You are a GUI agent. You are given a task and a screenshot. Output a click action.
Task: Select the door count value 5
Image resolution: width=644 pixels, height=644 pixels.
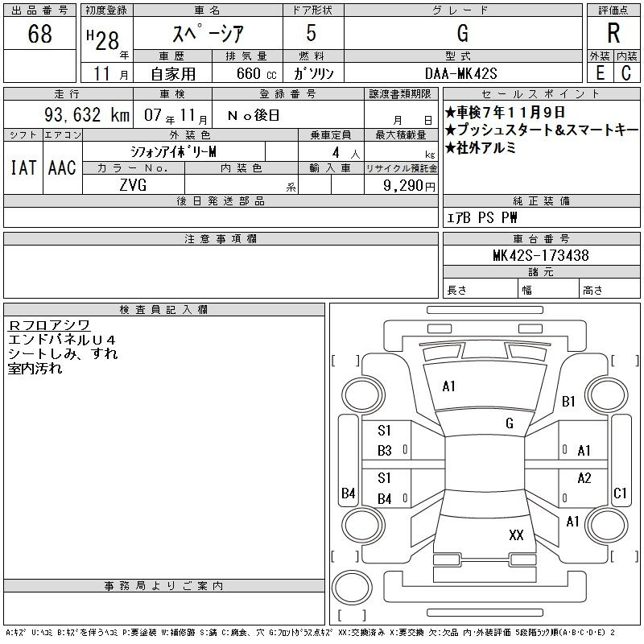[x=312, y=33]
